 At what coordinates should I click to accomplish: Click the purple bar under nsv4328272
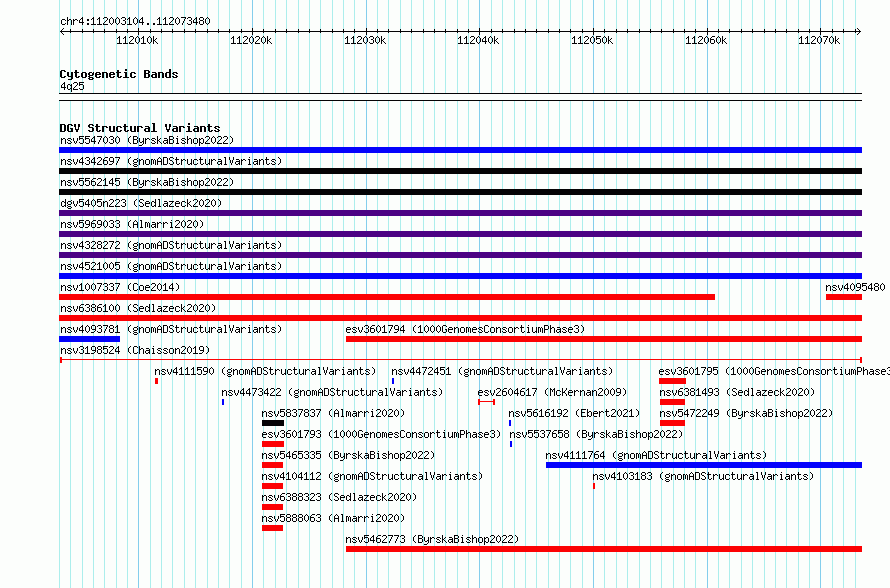tap(460, 255)
